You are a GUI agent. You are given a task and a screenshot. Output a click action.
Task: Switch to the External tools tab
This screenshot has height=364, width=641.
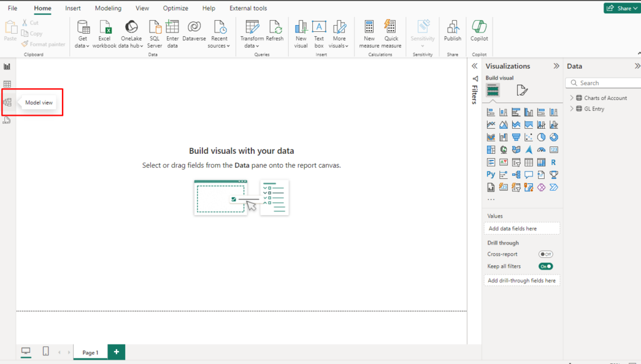(248, 8)
